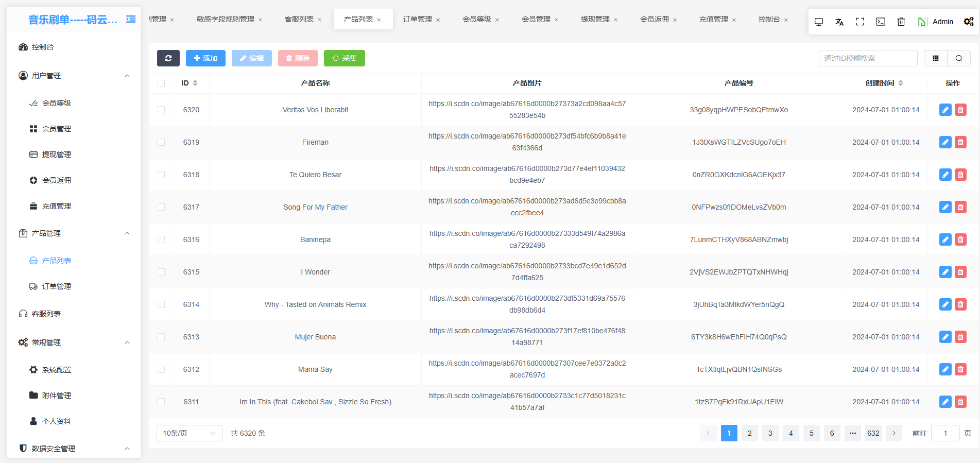
Task: Click the refresh table icon button
Action: [168, 58]
